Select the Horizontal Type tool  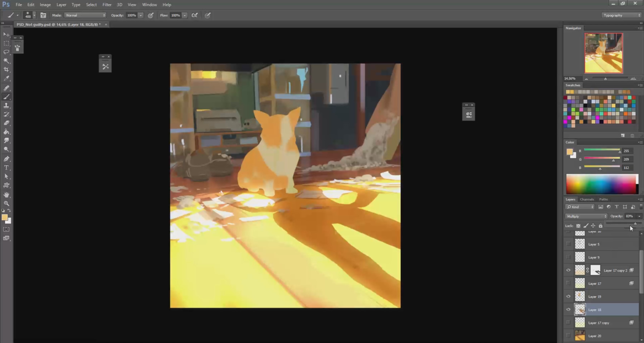click(6, 168)
